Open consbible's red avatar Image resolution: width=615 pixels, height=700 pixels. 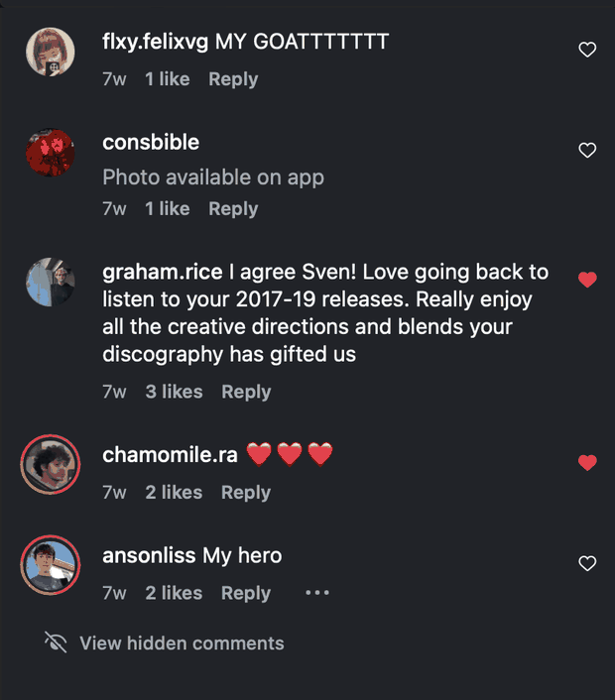[x=50, y=153]
